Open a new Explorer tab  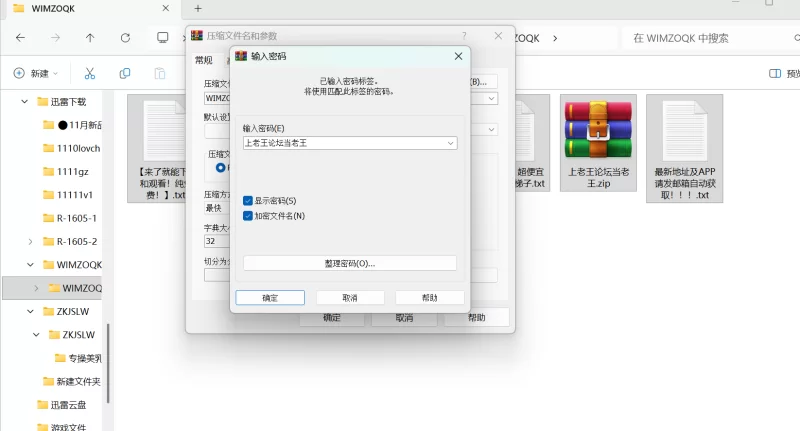coord(198,8)
